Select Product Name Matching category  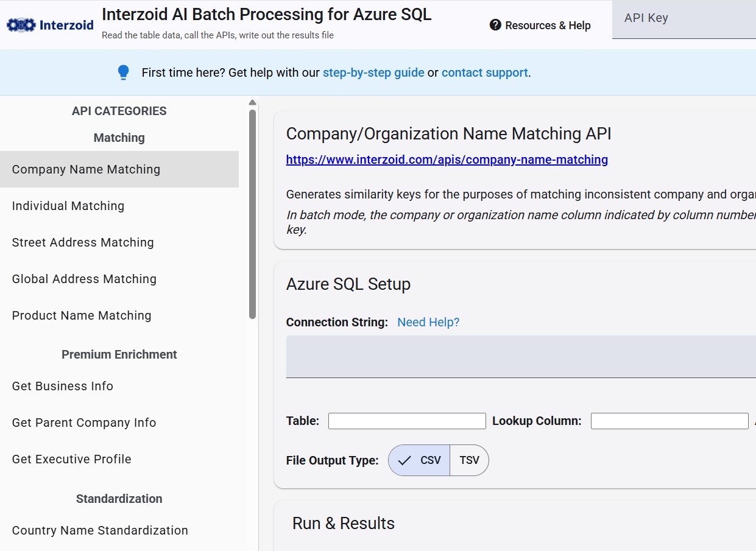(119, 315)
